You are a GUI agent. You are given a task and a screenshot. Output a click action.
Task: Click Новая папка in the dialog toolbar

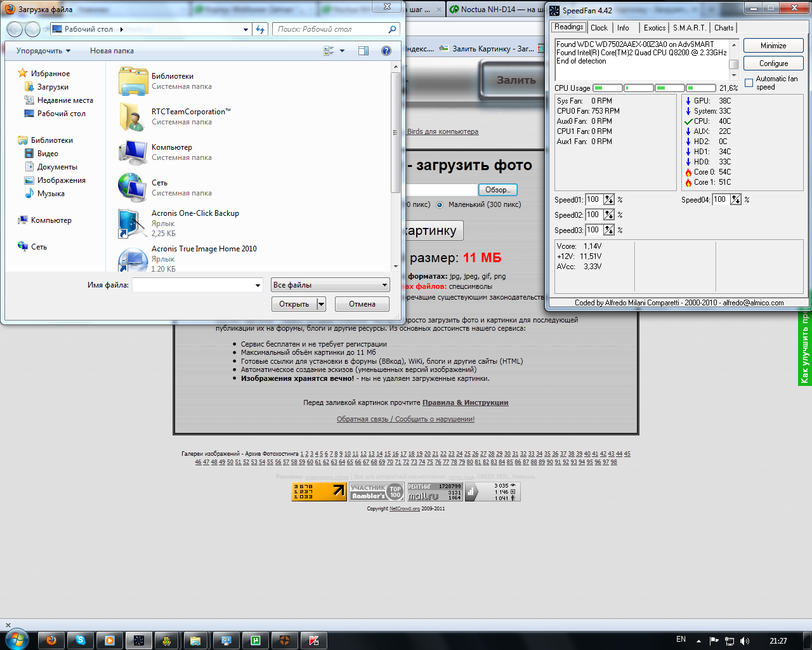(x=112, y=51)
